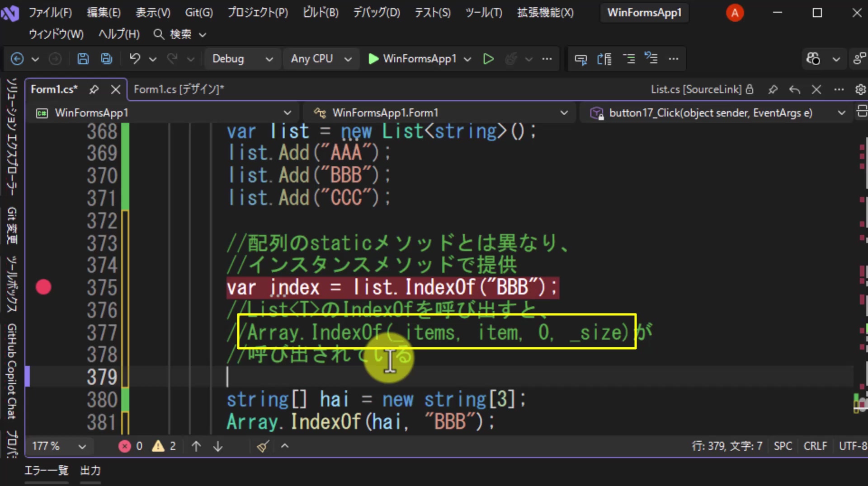
Task: Open the ファイル(F) menu
Action: pos(50,13)
